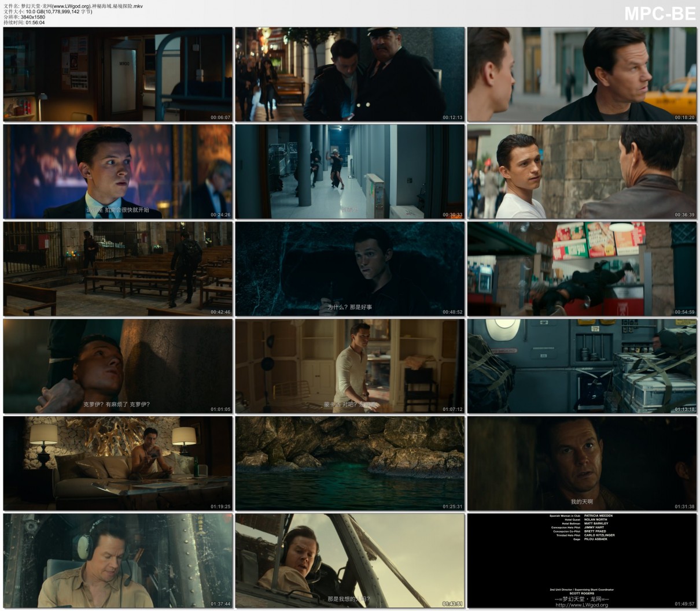The width and height of the screenshot is (700, 611).
Task: Open the church pews frame at 00:42:46
Action: point(117,269)
